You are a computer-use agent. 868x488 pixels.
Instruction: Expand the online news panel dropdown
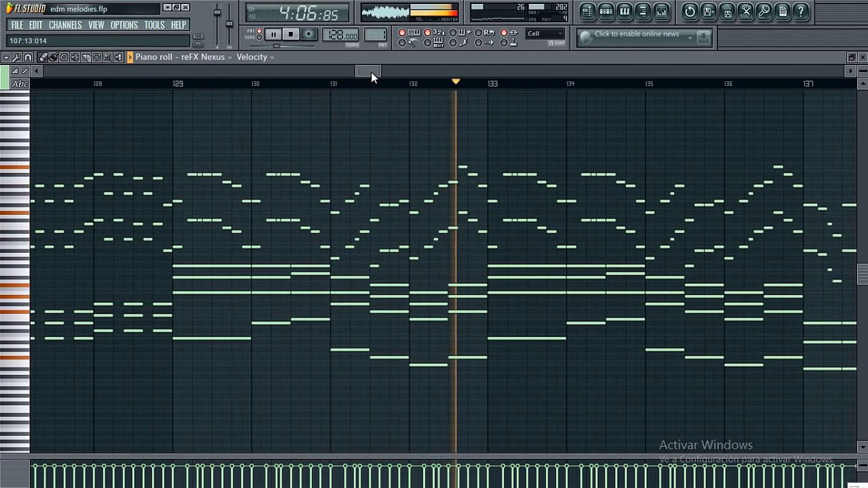690,37
